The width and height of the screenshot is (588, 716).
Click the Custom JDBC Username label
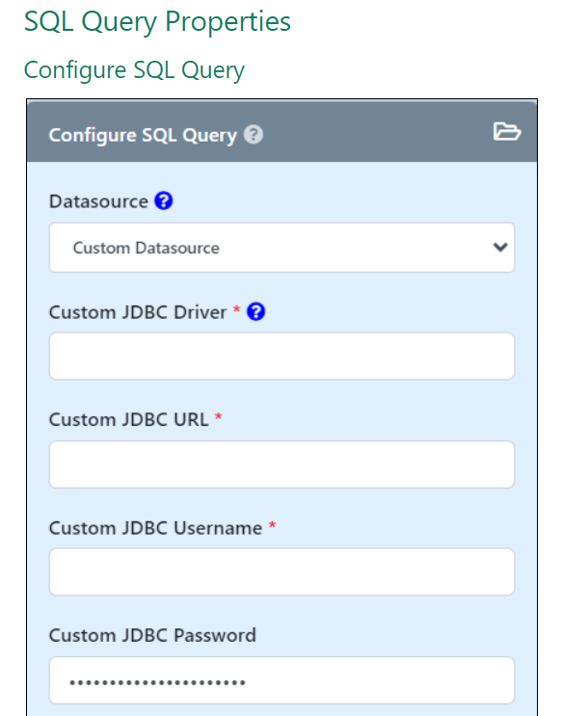click(x=155, y=528)
